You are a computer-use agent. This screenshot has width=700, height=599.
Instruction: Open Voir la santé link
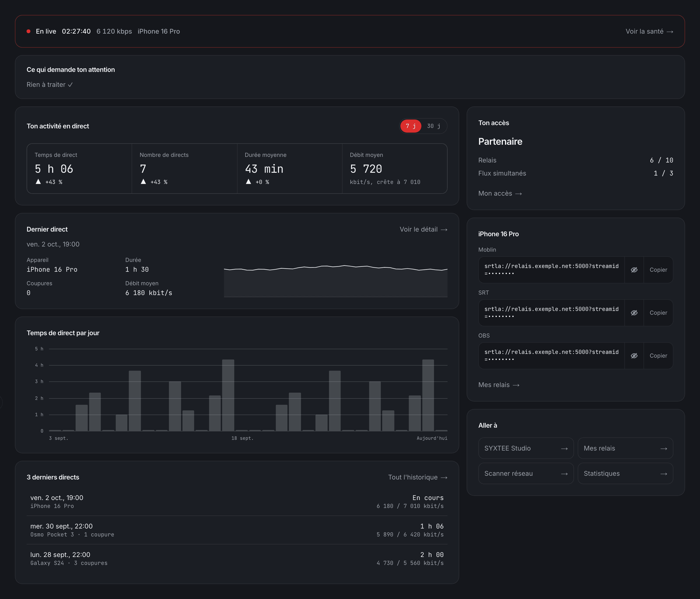[649, 32]
